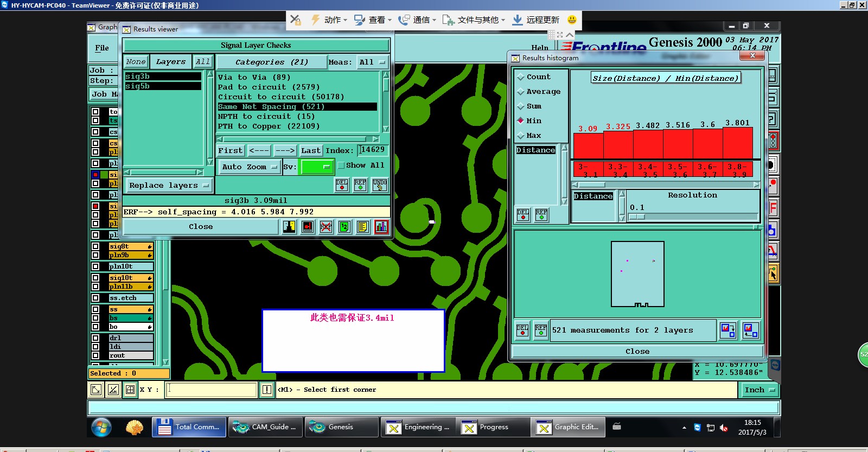Screen dimensions: 868x452
Task: Click green '12' icon in Results viewer
Action: pos(344,227)
